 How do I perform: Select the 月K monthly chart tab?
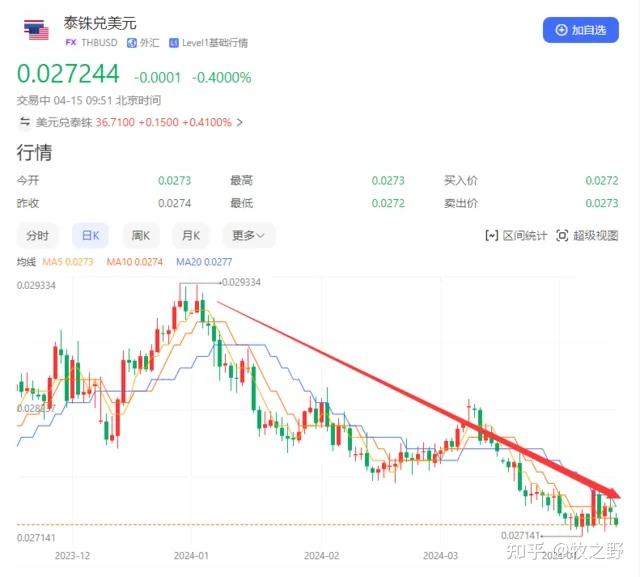click(191, 235)
